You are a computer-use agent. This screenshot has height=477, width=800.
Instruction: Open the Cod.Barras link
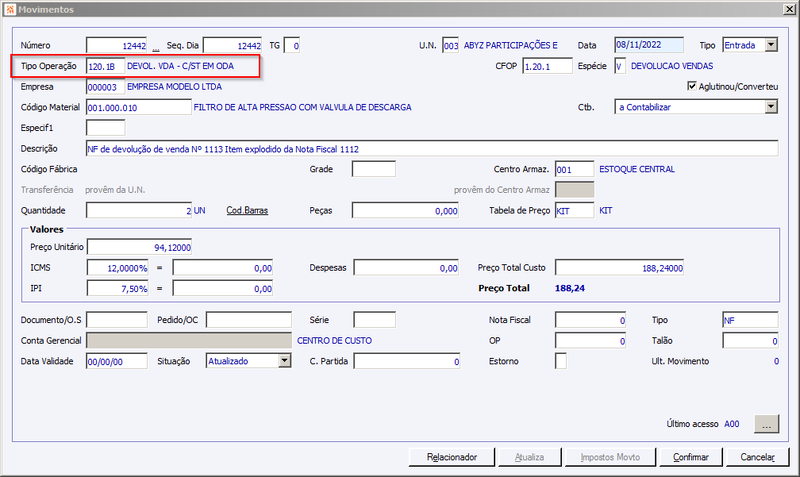click(x=247, y=210)
